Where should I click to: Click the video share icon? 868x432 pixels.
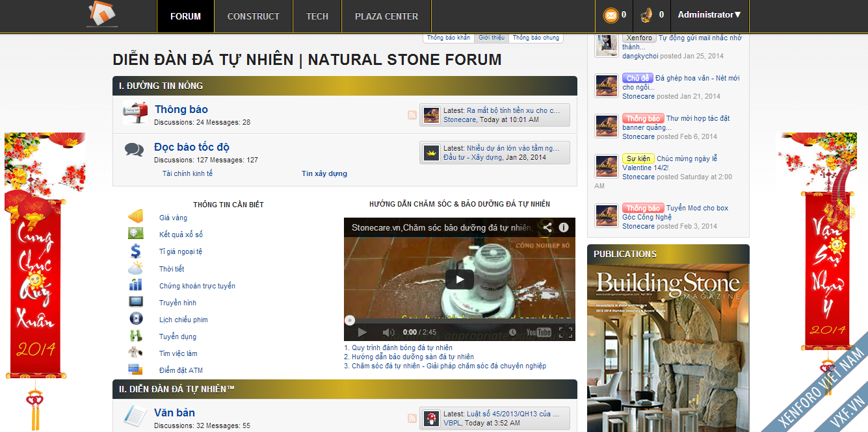pos(548,227)
